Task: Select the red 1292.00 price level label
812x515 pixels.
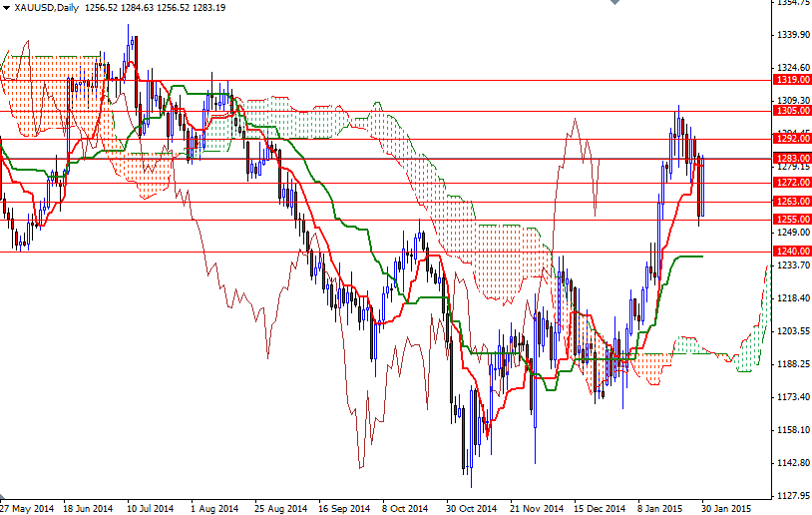Action: tap(792, 139)
